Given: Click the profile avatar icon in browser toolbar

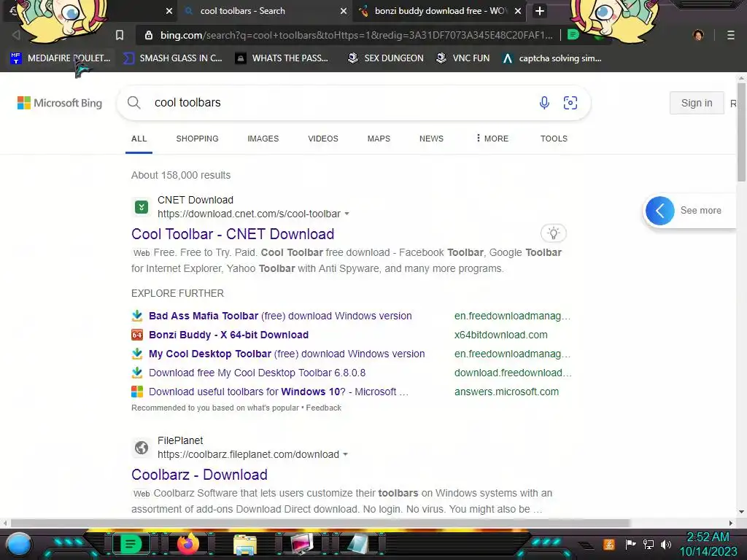Looking at the screenshot, I should click(698, 35).
